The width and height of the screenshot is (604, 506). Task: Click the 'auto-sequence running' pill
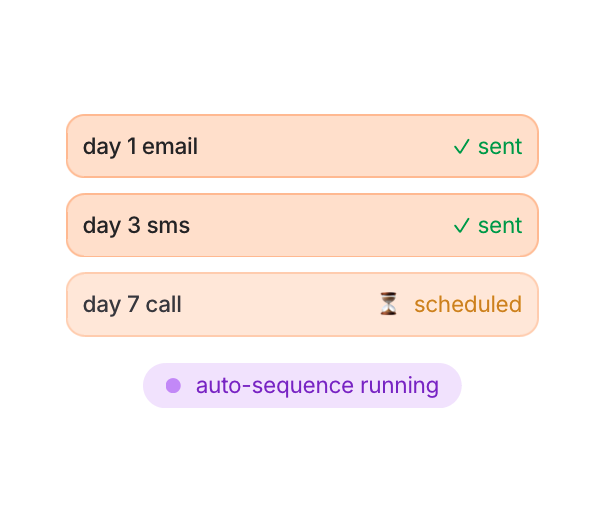[x=302, y=386]
